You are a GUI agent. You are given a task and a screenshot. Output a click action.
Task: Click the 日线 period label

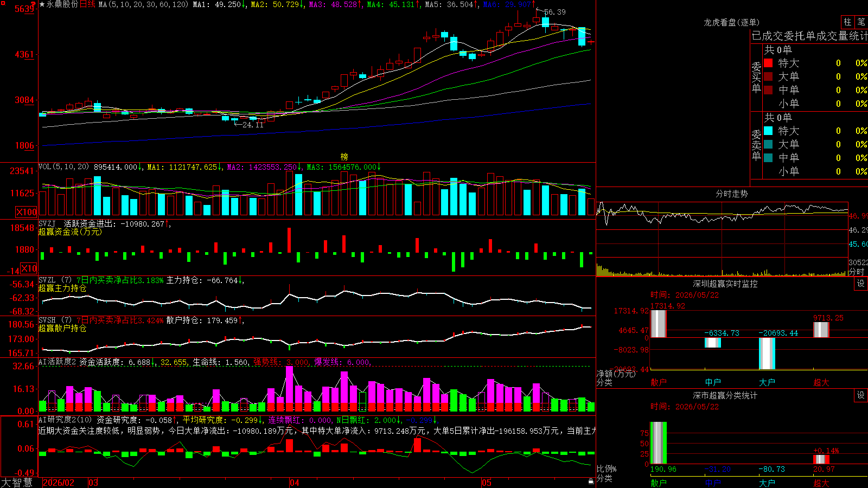point(87,4)
